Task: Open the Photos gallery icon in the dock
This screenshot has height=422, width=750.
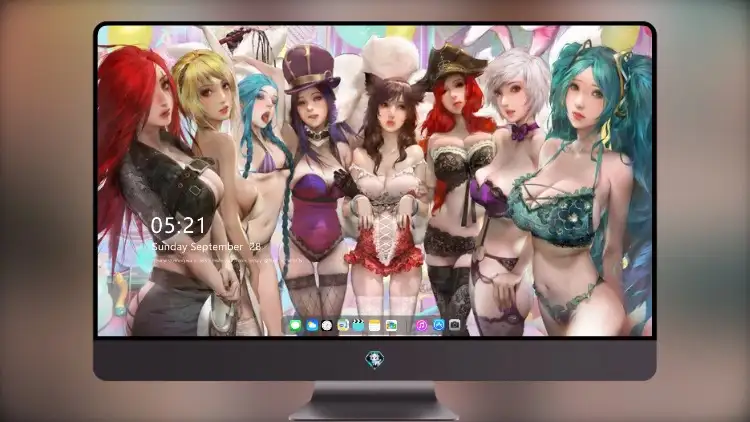Action: (391, 326)
